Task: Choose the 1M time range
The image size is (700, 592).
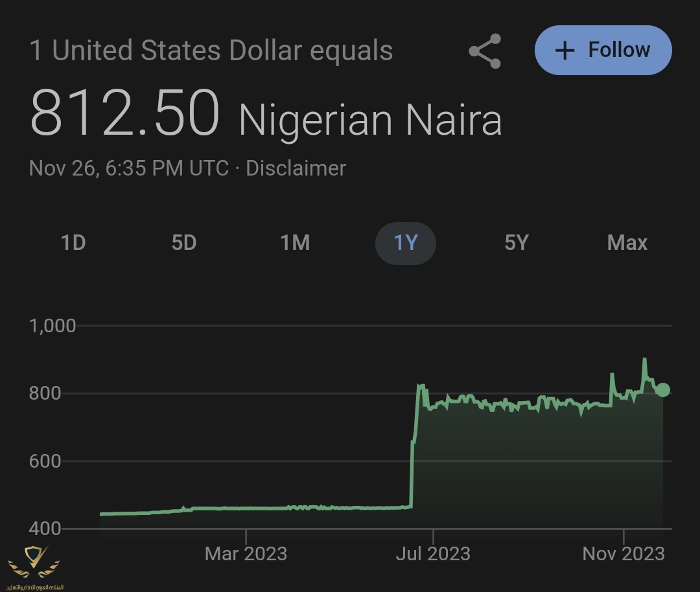Action: 295,243
